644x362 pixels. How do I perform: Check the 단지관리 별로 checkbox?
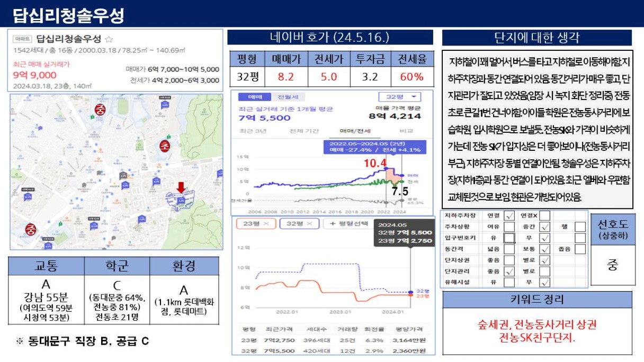click(544, 271)
